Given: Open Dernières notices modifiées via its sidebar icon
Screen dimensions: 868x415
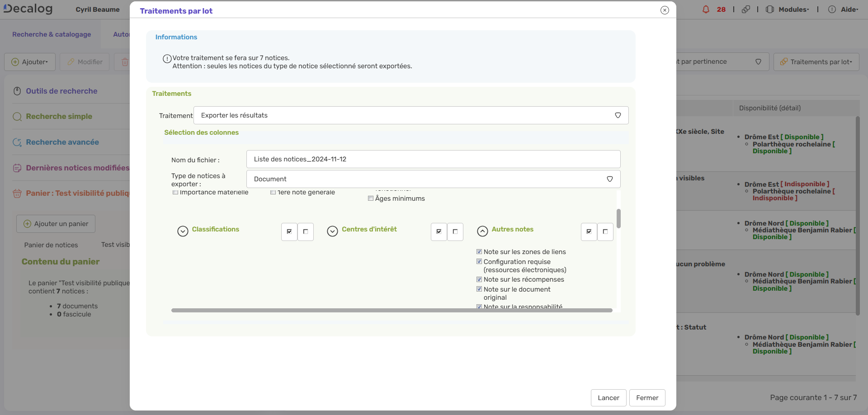Looking at the screenshot, I should click(x=17, y=168).
